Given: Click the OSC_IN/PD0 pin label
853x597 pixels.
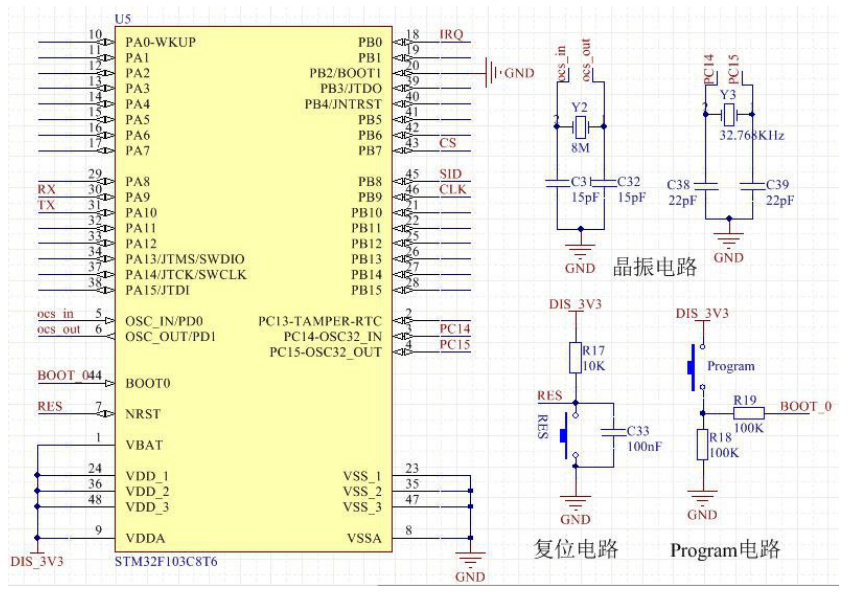Looking at the screenshot, I should pyautogui.click(x=164, y=321).
